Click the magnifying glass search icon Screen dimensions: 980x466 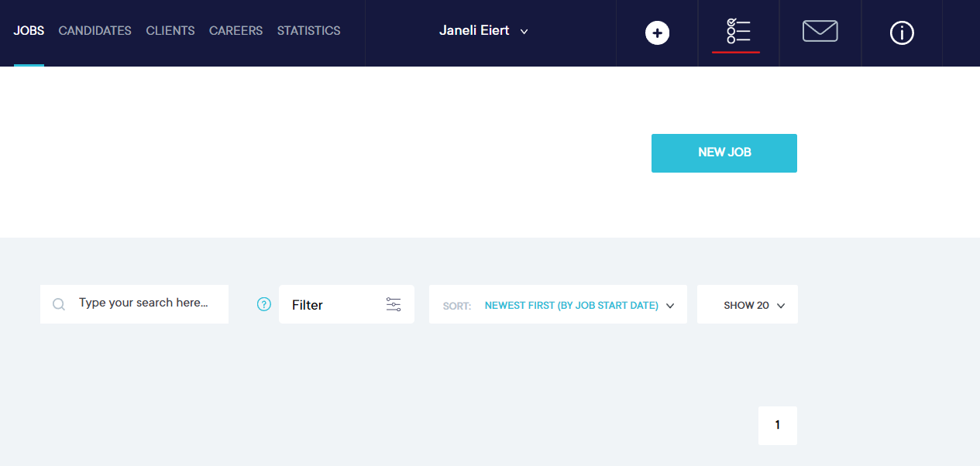(x=59, y=304)
